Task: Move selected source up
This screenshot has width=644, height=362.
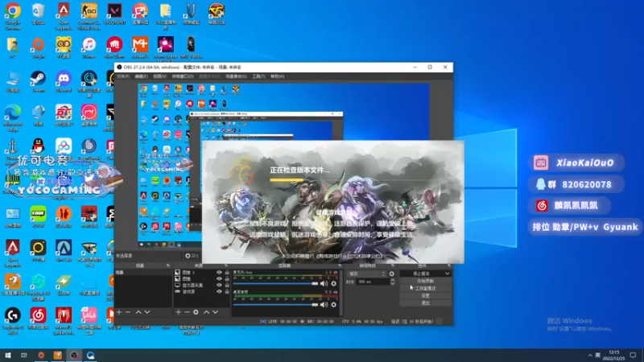Action: pos(207,312)
